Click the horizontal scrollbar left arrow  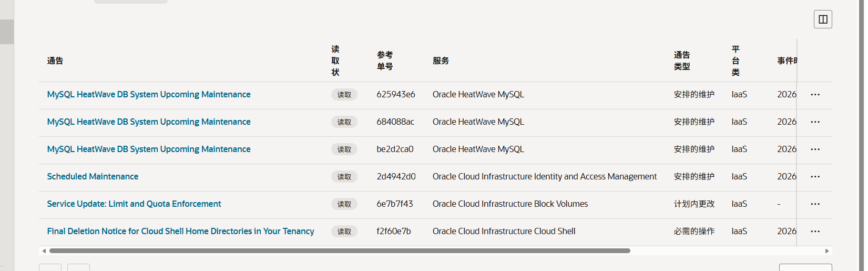(44, 251)
